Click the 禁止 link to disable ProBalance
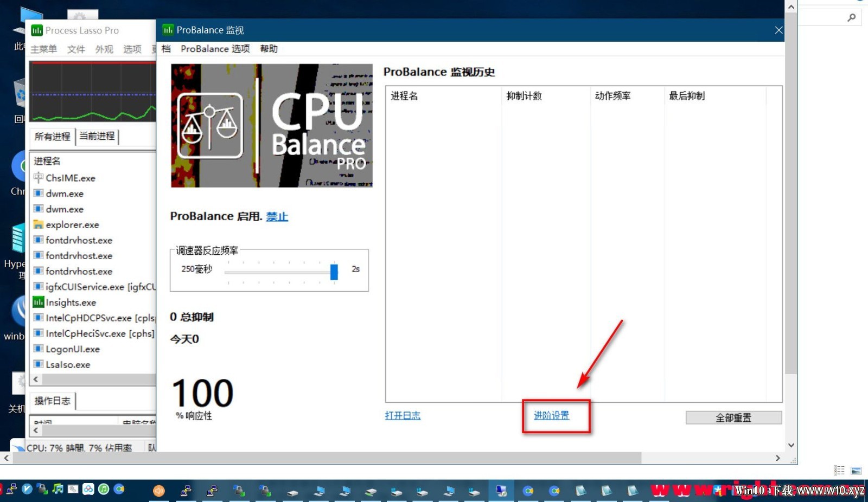 (277, 216)
